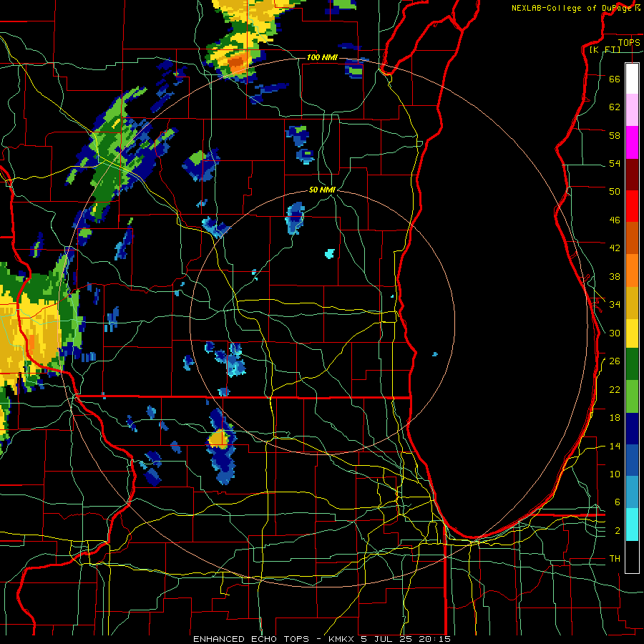
Task: Click the [K FT] units label
Action: [x=605, y=49]
